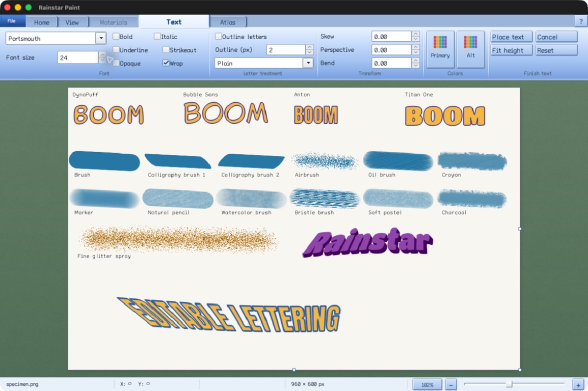Uncheck the Wrap checkbox

click(166, 63)
